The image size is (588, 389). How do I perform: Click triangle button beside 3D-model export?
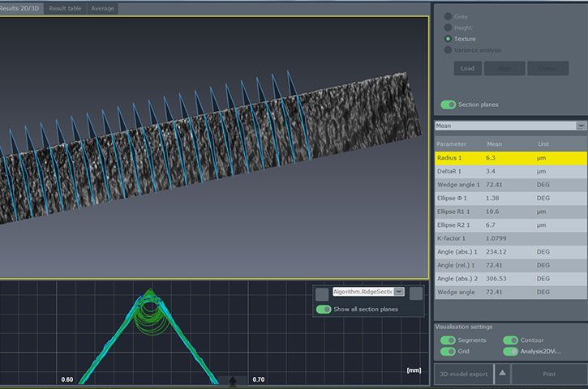click(502, 374)
